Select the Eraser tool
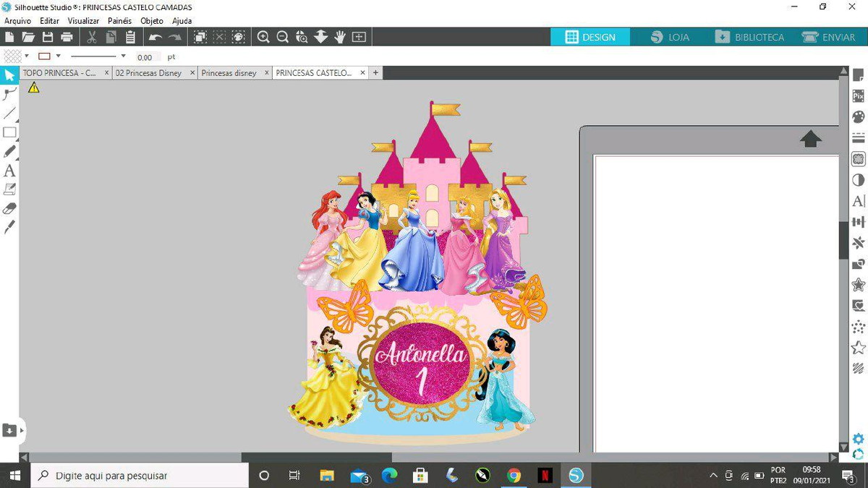This screenshot has width=868, height=488. click(9, 208)
